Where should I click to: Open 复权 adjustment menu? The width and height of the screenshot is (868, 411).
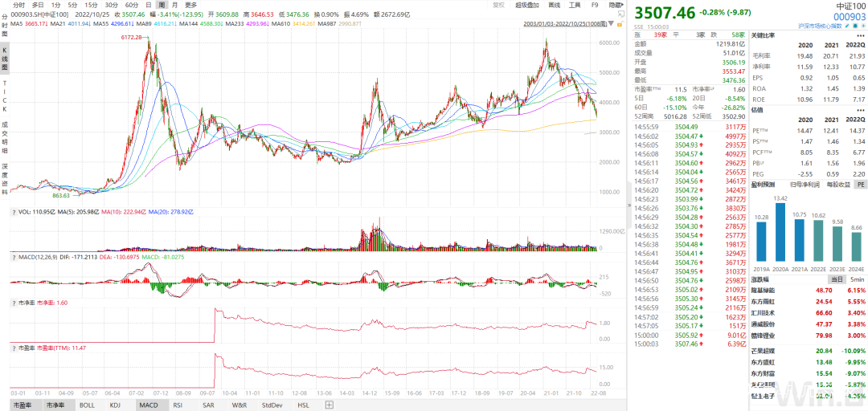click(499, 5)
